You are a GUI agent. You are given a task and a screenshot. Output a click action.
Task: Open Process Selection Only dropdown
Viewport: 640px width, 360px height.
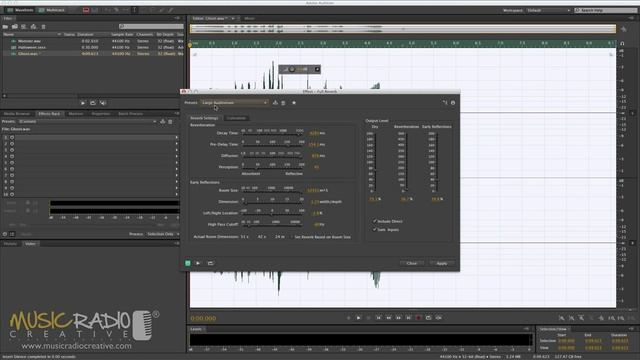(x=163, y=234)
